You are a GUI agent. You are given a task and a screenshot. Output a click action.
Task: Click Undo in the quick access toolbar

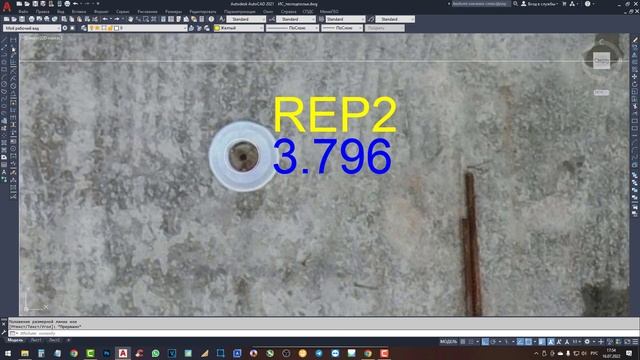(x=76, y=4)
